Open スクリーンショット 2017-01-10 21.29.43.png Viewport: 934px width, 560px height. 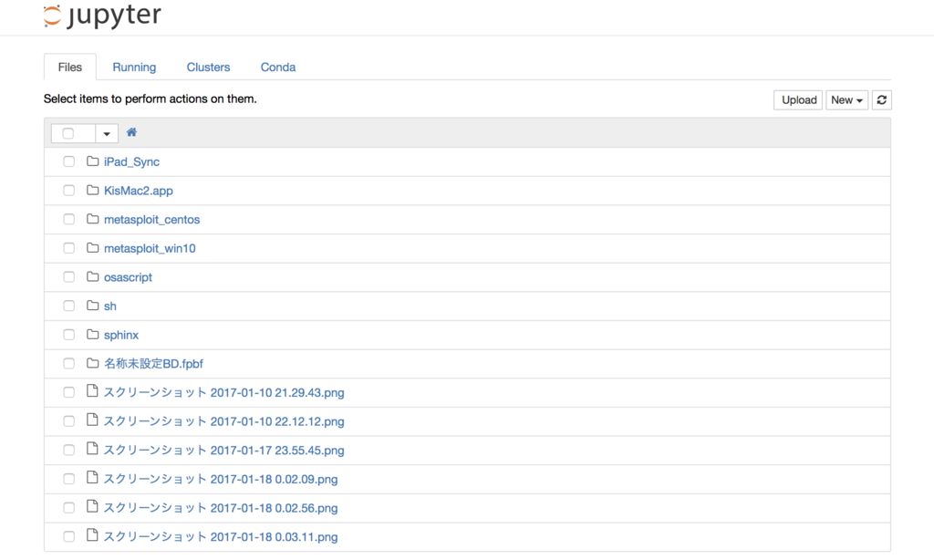pyautogui.click(x=224, y=392)
